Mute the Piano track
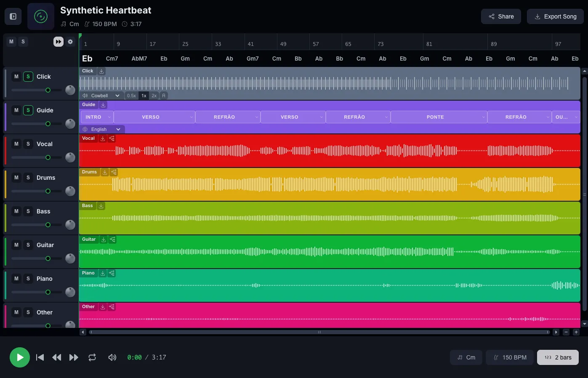The width and height of the screenshot is (588, 378). [16, 279]
